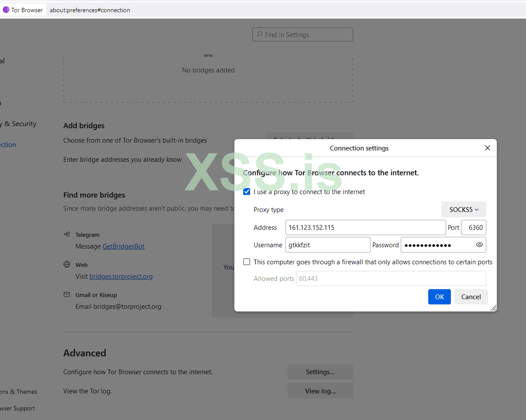Click the 'Add bridges' heading
Viewport: 526px width, 420px height.
click(x=84, y=126)
